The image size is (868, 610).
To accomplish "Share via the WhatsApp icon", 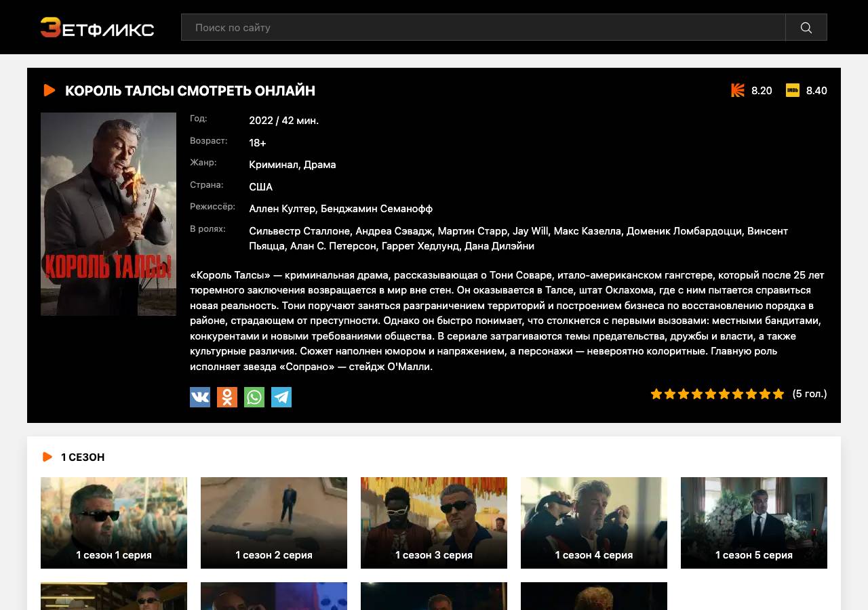I will pyautogui.click(x=254, y=397).
